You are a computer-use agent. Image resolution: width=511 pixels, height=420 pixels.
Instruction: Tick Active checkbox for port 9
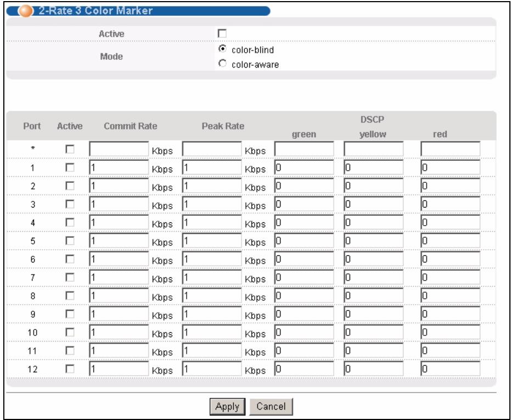coord(70,313)
